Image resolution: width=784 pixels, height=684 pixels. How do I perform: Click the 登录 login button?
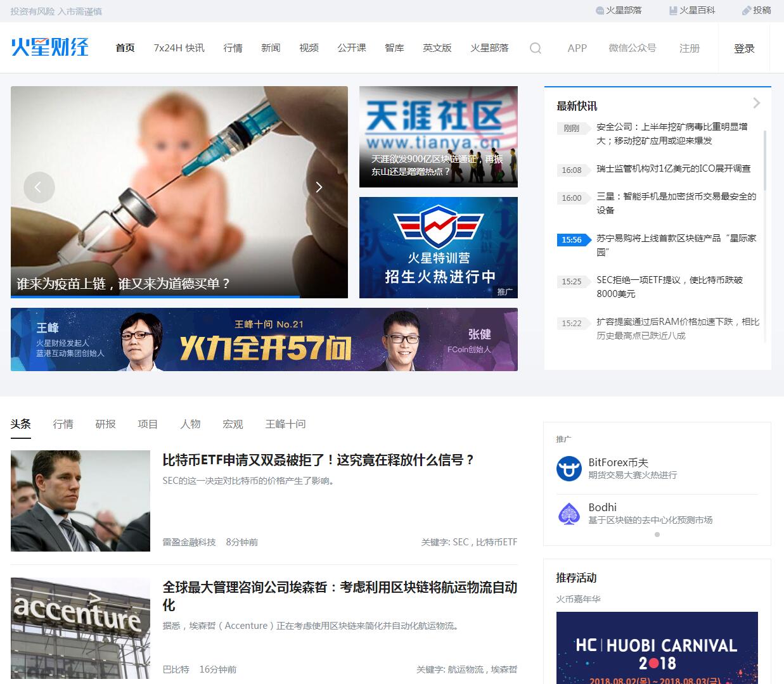pyautogui.click(x=744, y=48)
